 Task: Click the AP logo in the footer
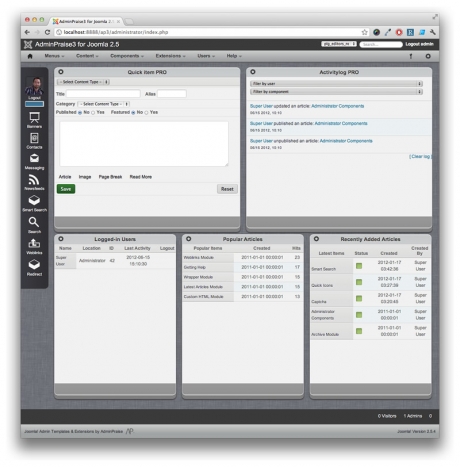(130, 431)
